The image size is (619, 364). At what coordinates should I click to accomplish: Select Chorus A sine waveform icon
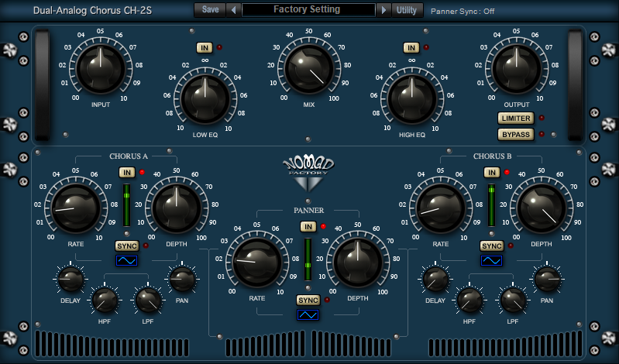click(127, 260)
